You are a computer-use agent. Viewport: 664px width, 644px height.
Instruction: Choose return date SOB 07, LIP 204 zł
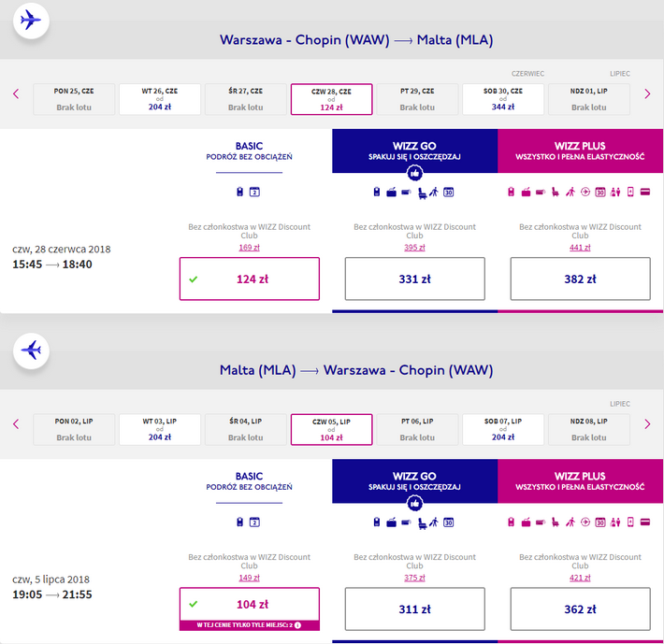click(x=503, y=429)
